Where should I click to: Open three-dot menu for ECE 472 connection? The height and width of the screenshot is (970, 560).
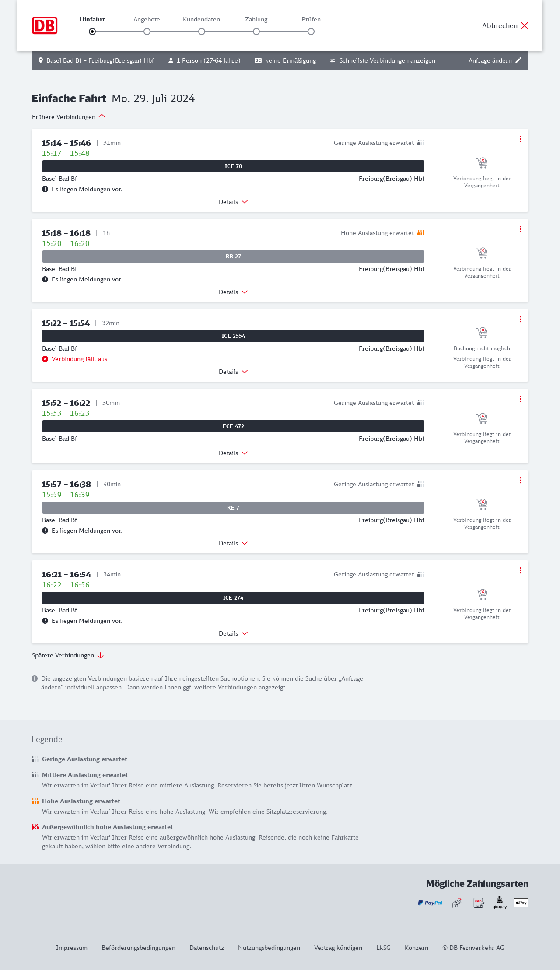(520, 399)
